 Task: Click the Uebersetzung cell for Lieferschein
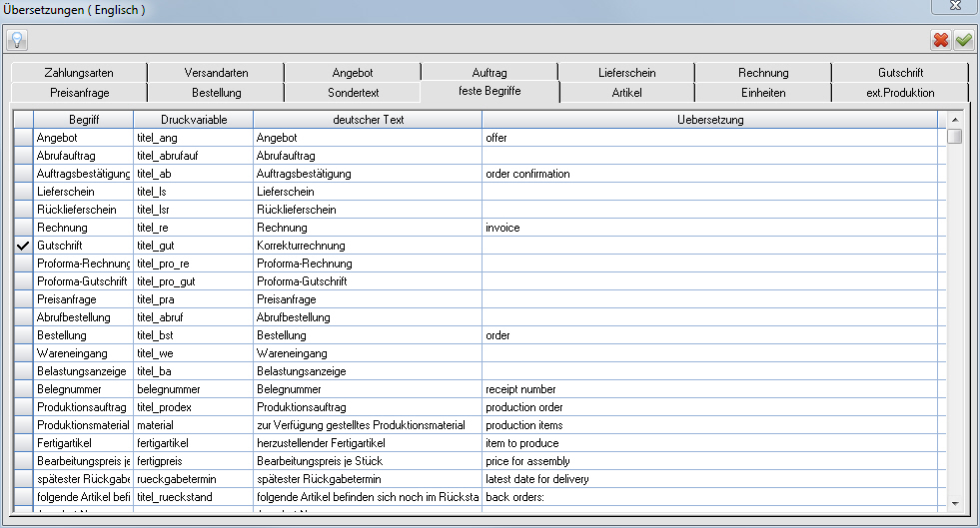click(x=710, y=192)
